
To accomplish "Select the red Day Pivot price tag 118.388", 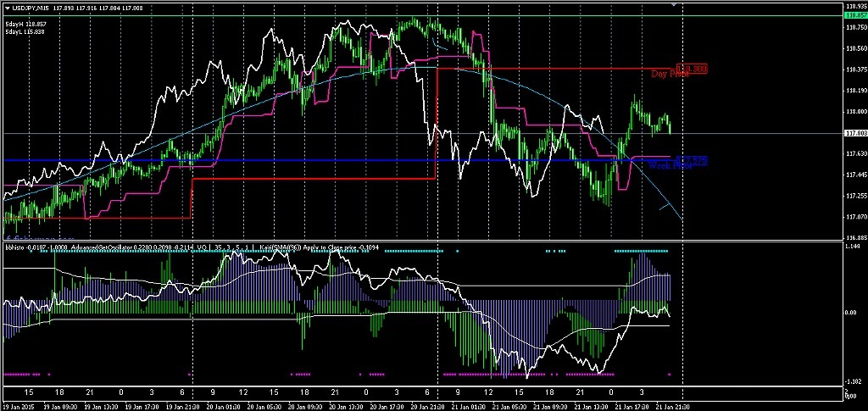I will click(x=692, y=69).
